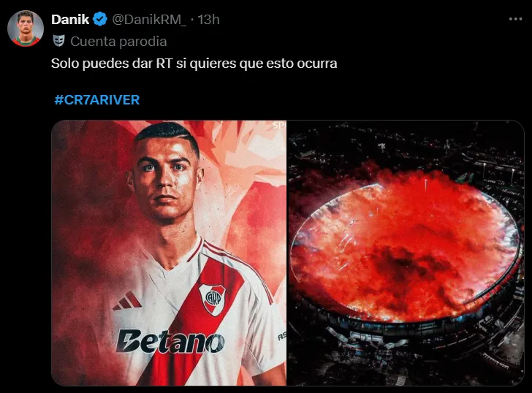Click the blue verified badge next to Danik
This screenshot has width=532, height=393.
[99, 19]
